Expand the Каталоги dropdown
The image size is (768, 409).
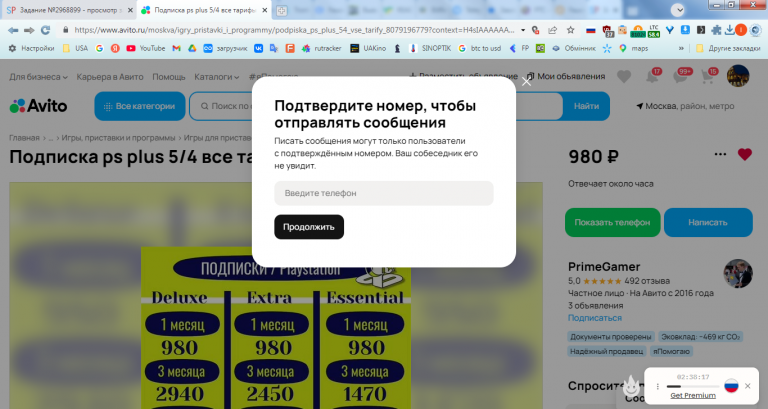[216, 77]
